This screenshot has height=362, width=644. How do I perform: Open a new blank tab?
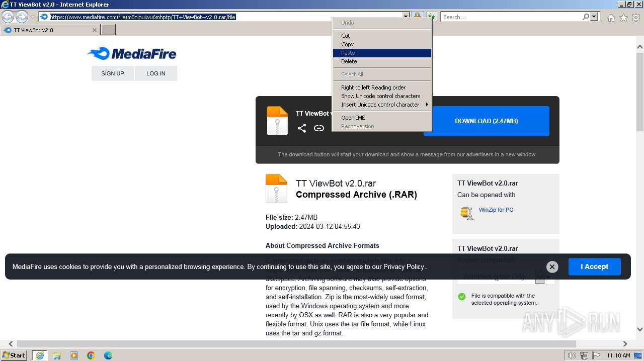(x=108, y=30)
